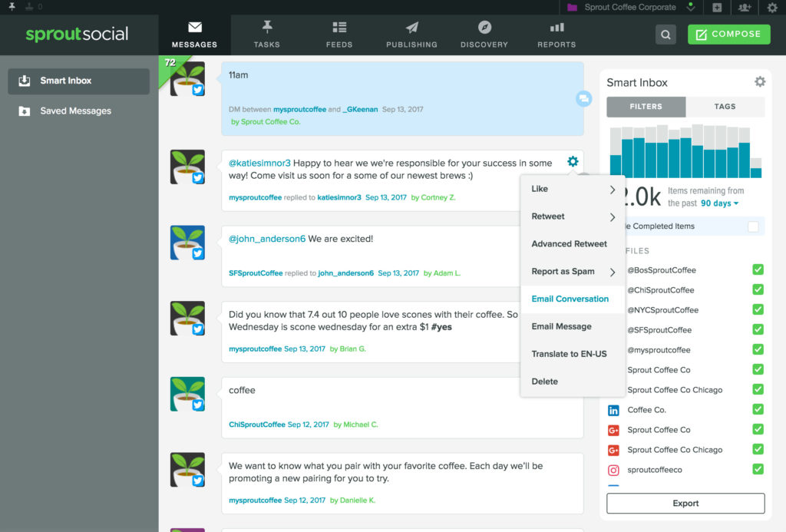This screenshot has width=786, height=532.
Task: Open the 90 days date range dropdown
Action: click(719, 203)
